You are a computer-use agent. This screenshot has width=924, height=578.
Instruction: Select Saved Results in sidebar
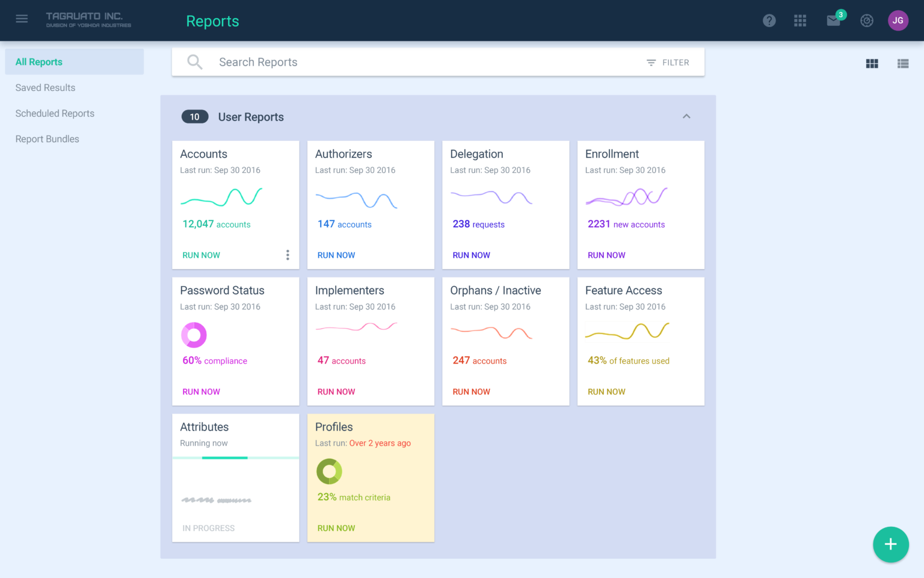[x=45, y=88]
